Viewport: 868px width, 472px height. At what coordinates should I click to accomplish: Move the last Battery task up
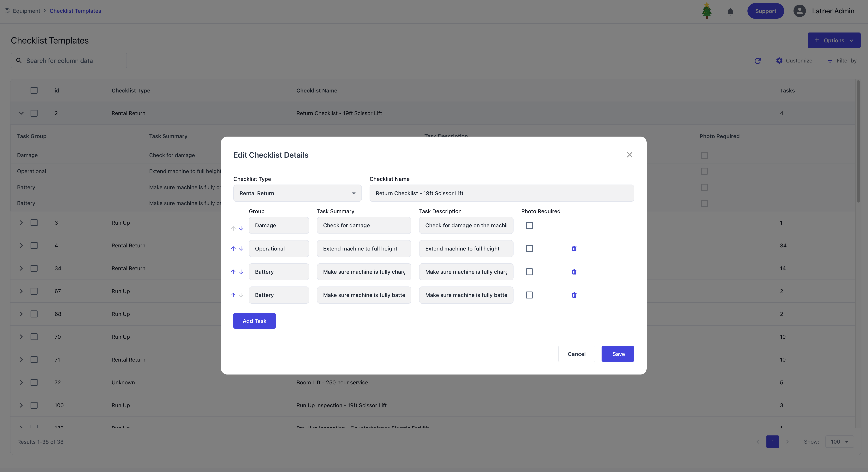(233, 295)
